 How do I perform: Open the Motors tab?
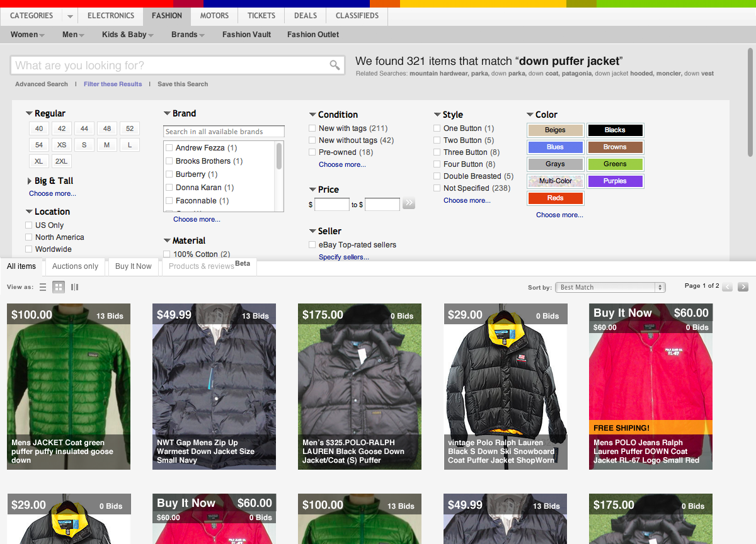[214, 16]
